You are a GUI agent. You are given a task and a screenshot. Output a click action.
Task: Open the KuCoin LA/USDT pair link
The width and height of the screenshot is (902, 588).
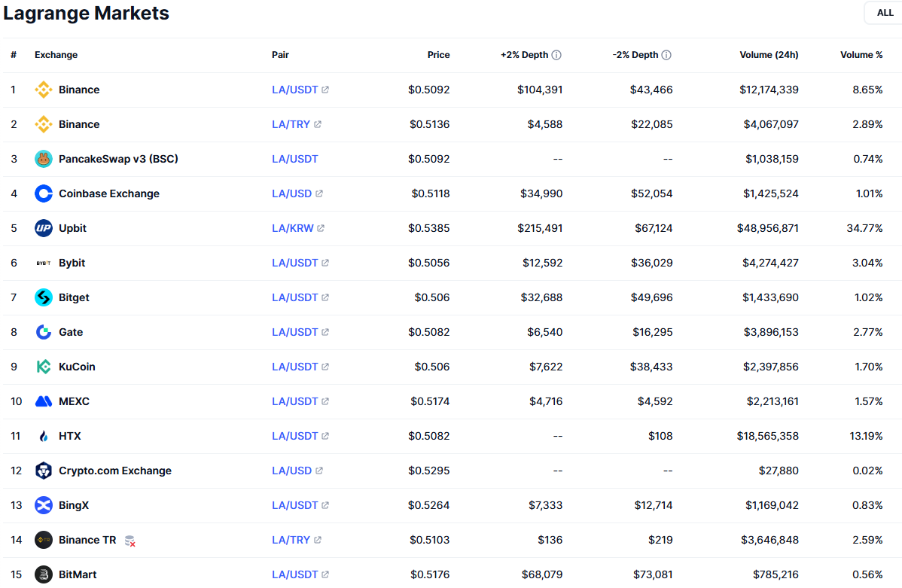(294, 367)
